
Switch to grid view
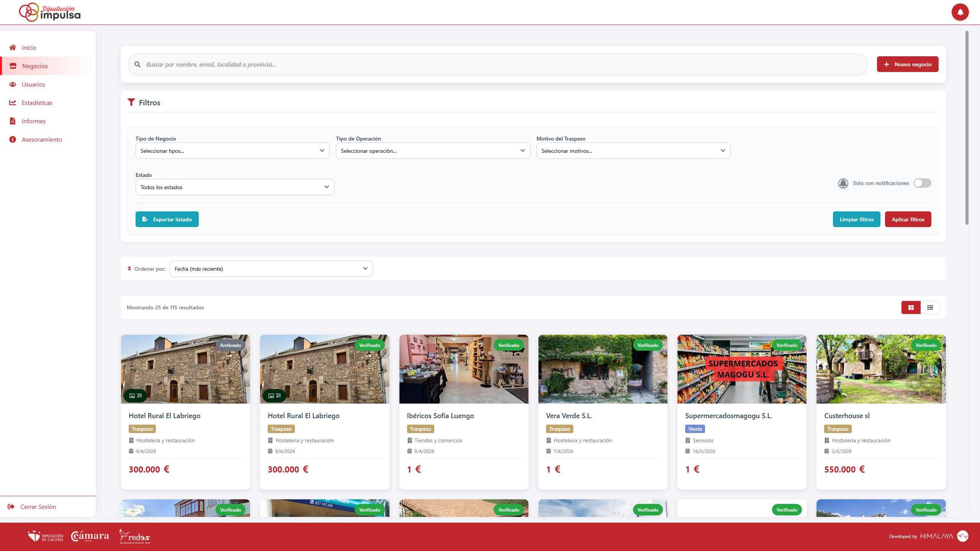pyautogui.click(x=911, y=307)
